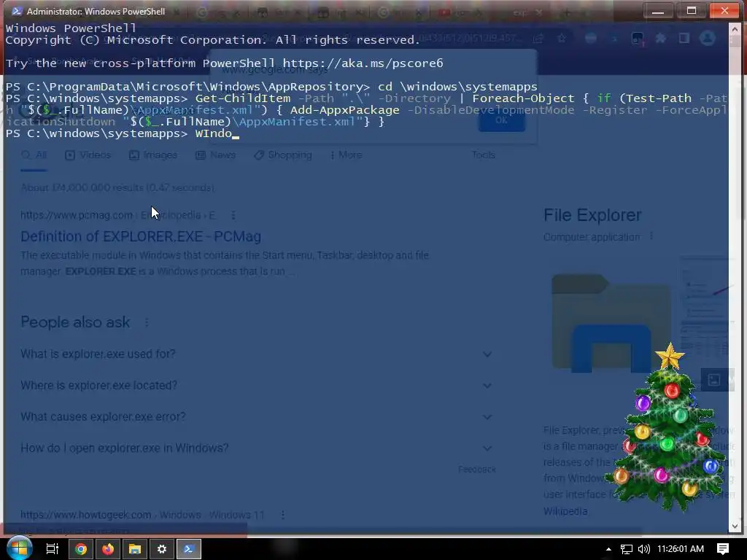Open PowerShell window system menu icon
Viewport: 747px width, 560px height.
coord(16,11)
